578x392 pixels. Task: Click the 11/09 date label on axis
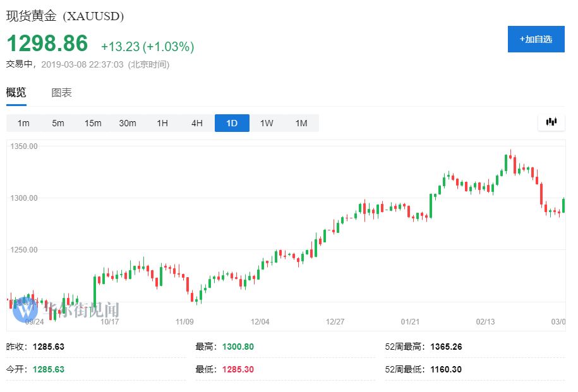(x=184, y=322)
